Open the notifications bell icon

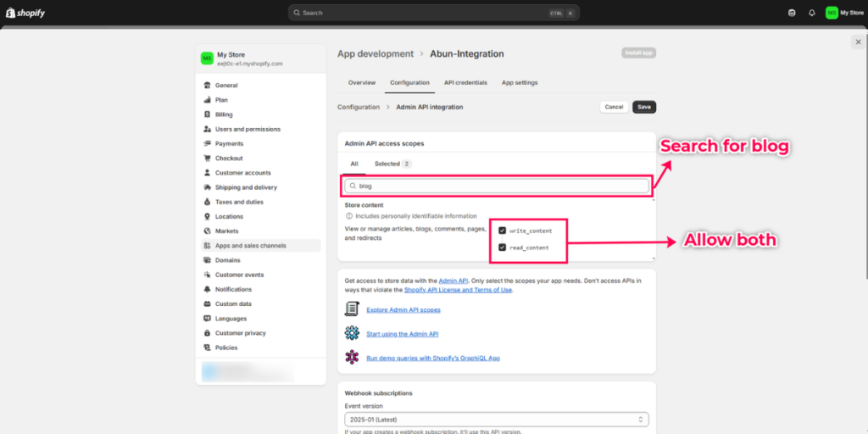coord(812,13)
